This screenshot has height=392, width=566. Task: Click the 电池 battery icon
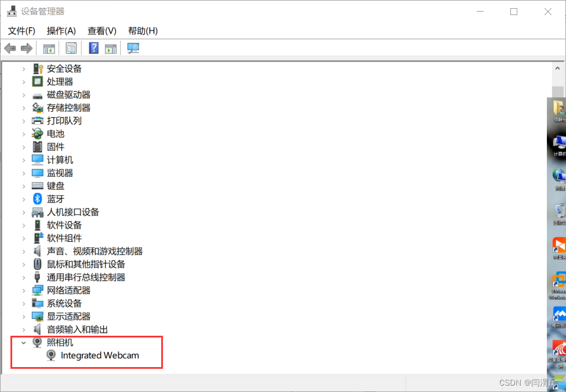pyautogui.click(x=38, y=133)
